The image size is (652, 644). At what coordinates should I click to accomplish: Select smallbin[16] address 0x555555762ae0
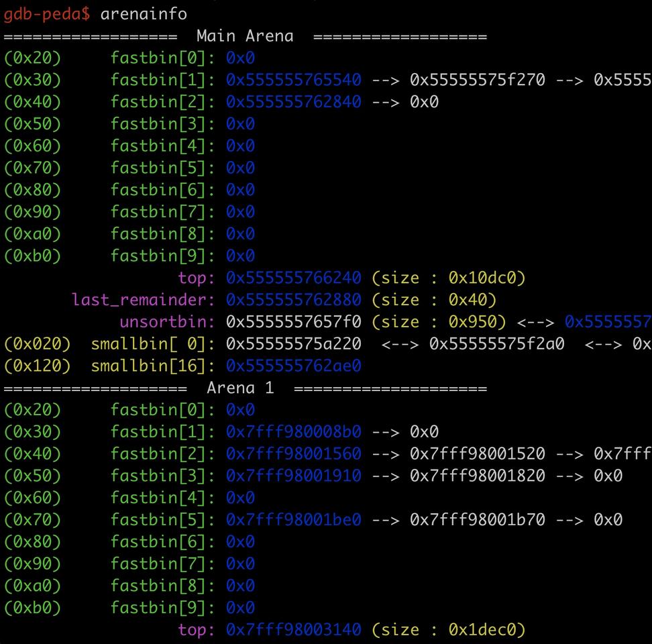click(x=294, y=366)
